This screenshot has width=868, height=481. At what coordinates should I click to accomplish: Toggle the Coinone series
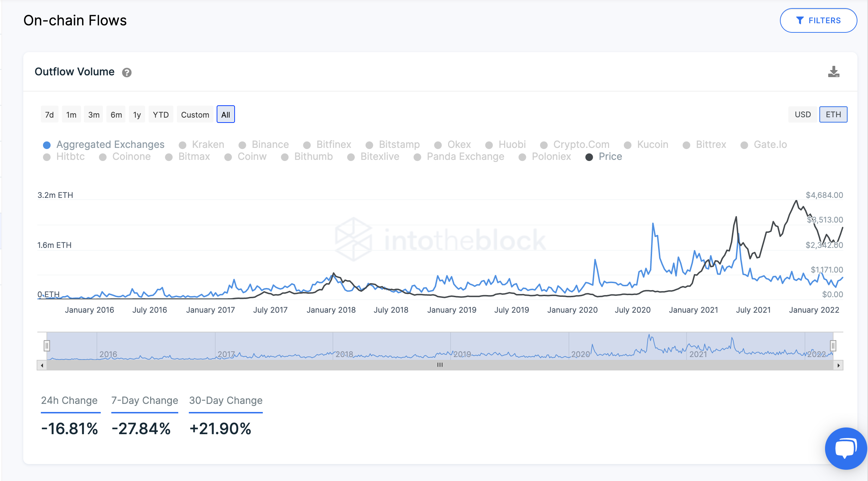(125, 156)
